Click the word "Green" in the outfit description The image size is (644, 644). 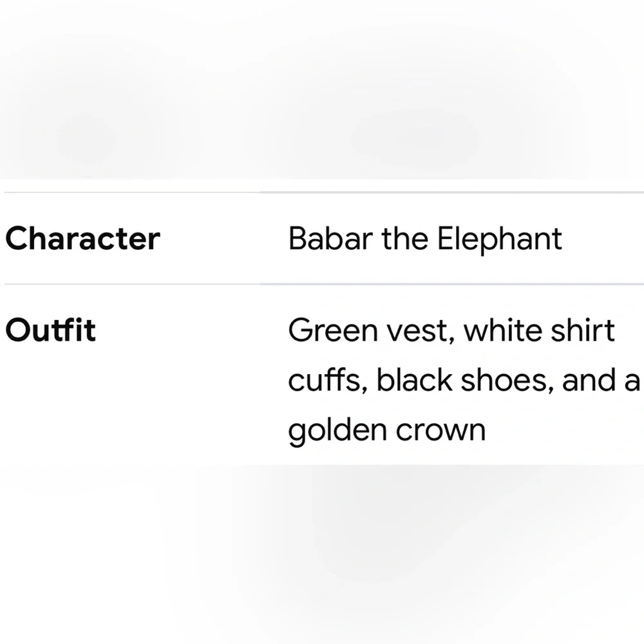click(x=333, y=330)
